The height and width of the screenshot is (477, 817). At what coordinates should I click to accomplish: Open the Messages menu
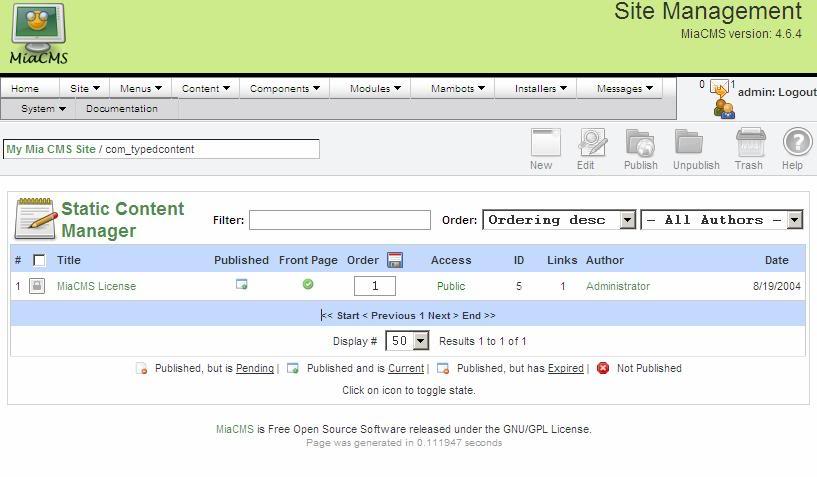point(625,89)
